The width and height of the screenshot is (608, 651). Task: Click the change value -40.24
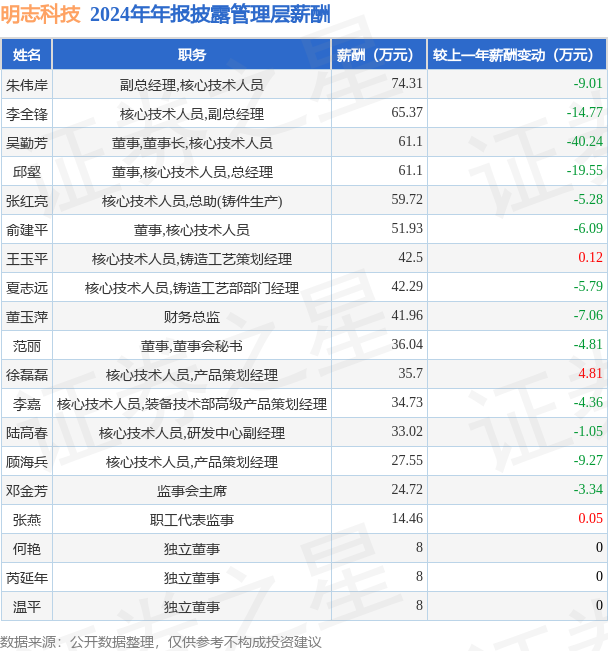click(585, 142)
